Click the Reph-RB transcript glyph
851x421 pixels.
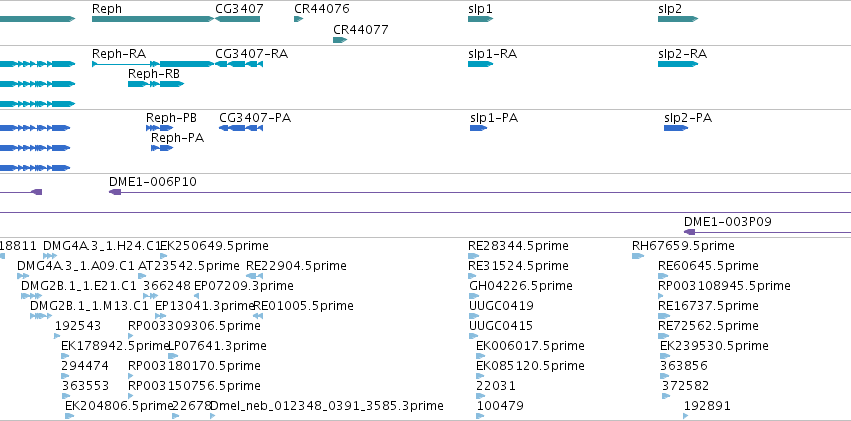click(156, 84)
